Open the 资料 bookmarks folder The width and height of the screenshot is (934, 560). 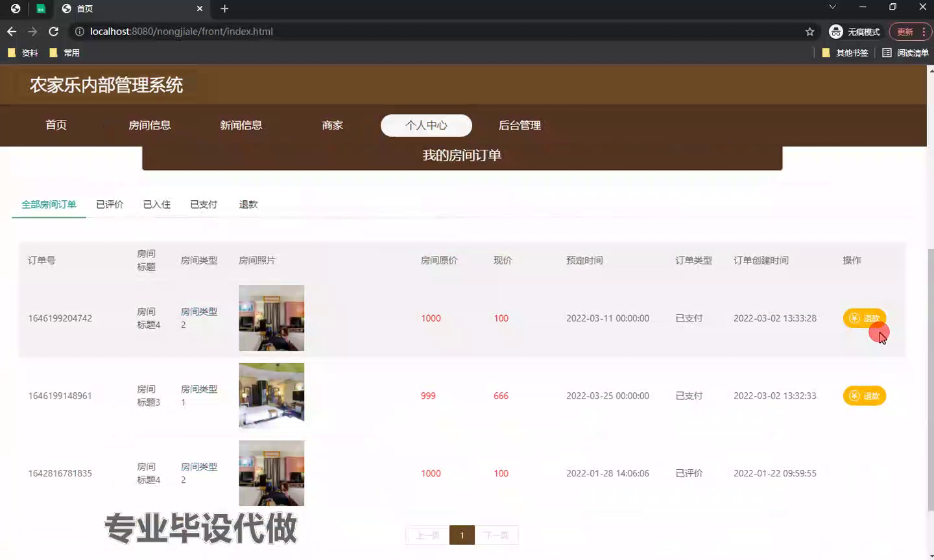click(x=23, y=52)
